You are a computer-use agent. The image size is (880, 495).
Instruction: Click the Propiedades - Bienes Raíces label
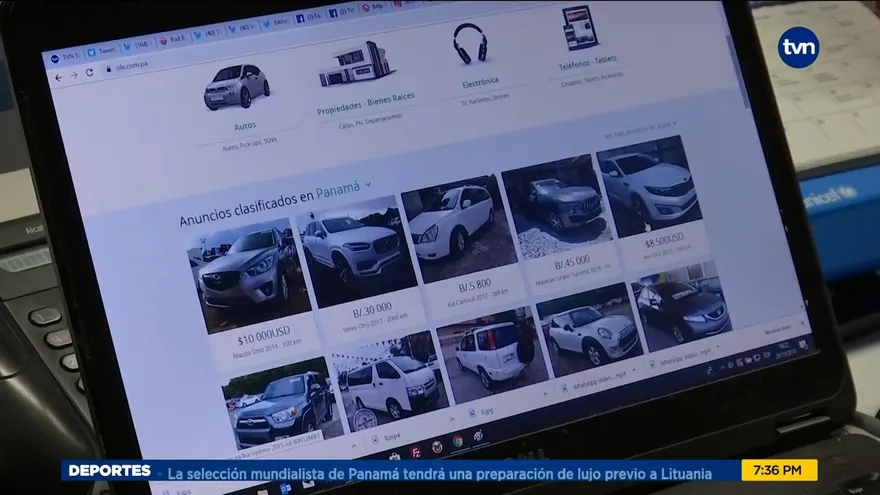point(366,104)
